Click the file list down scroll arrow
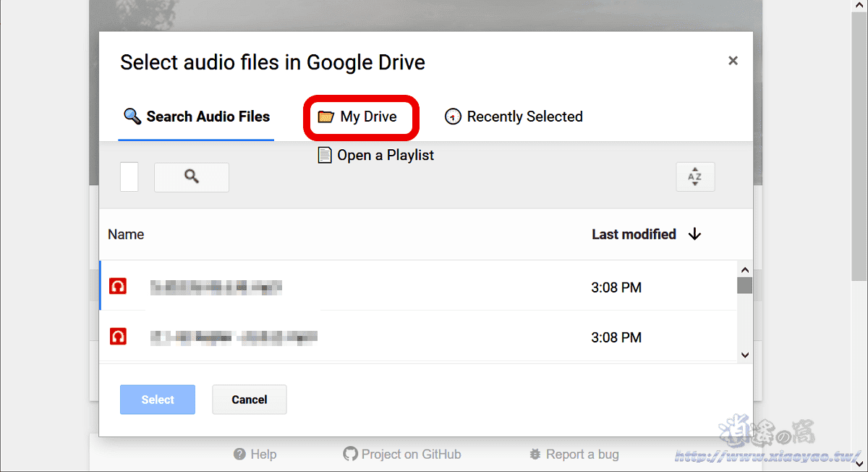Image resolution: width=868 pixels, height=472 pixels. tap(744, 355)
